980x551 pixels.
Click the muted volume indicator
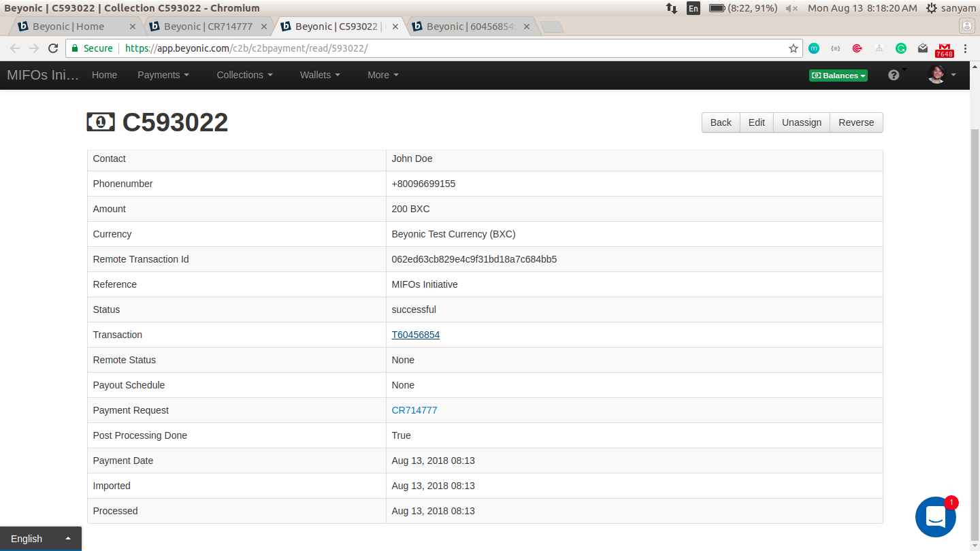click(791, 8)
